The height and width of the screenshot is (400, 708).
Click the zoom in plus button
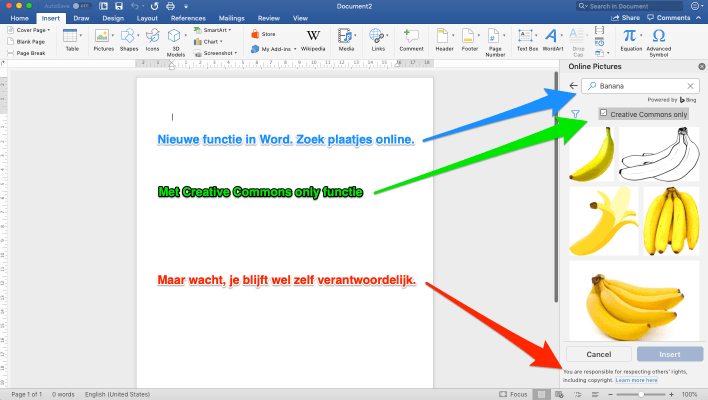click(x=671, y=394)
